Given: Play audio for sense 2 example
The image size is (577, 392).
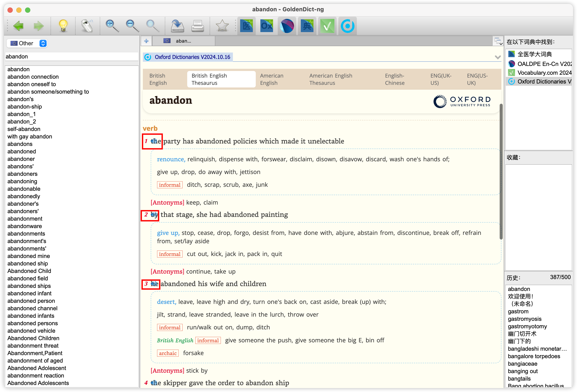Looking at the screenshot, I should (154, 214).
